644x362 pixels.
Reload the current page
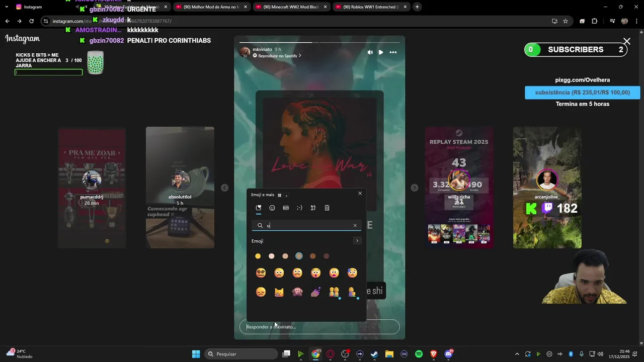tap(31, 21)
